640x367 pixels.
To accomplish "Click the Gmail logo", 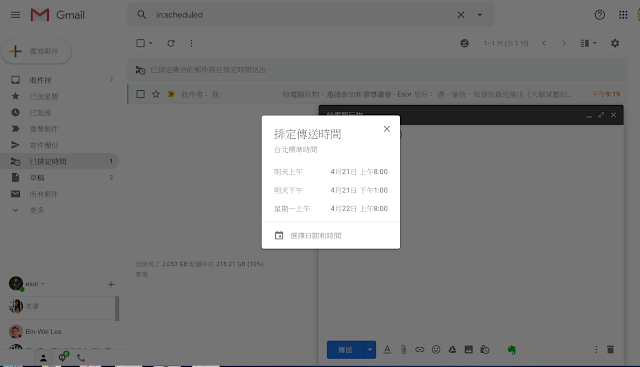I will 58,15.
